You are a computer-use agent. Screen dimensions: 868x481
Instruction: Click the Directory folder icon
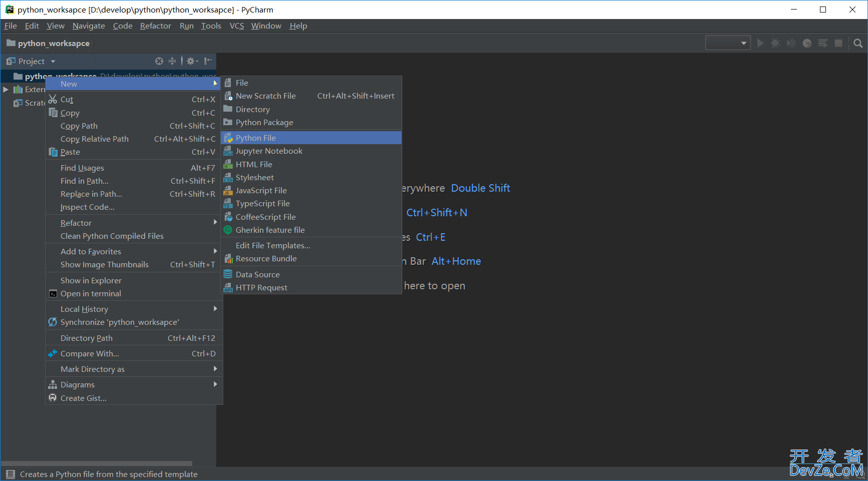tap(228, 109)
